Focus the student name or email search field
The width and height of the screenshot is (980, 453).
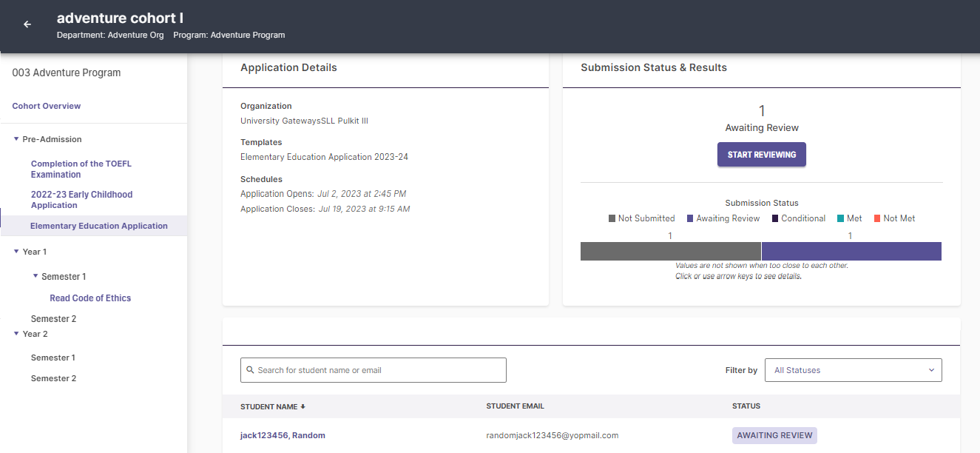[374, 370]
